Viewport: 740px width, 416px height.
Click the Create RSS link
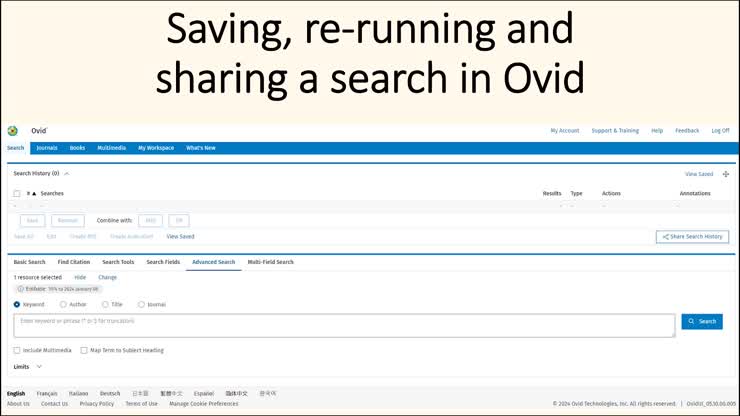coord(83,237)
